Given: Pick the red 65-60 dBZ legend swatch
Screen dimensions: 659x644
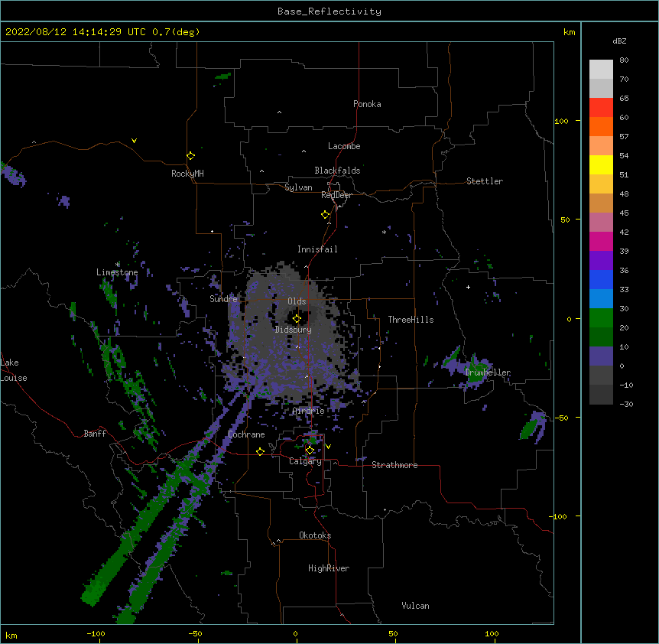Looking at the screenshot, I should 601,108.
